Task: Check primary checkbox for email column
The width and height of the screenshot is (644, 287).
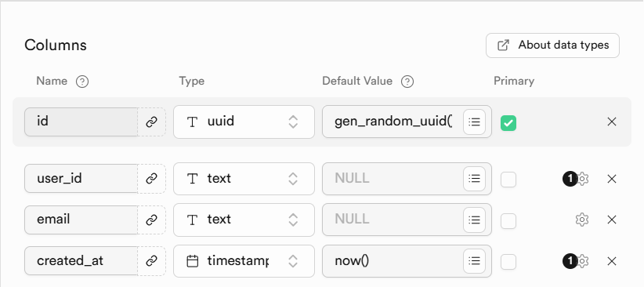Action: pyautogui.click(x=508, y=220)
